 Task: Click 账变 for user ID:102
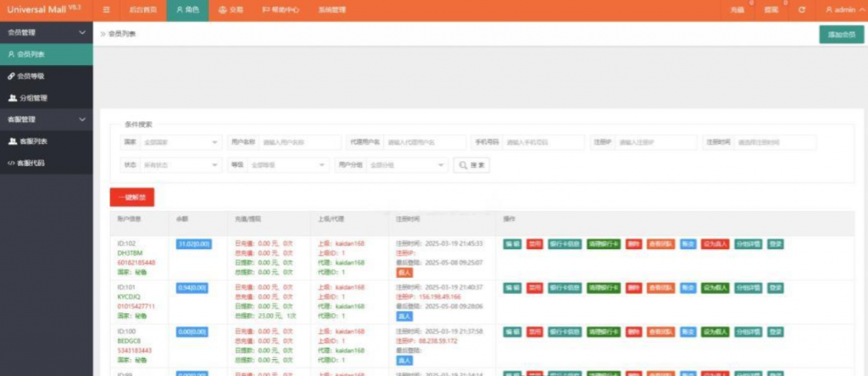pos(687,244)
